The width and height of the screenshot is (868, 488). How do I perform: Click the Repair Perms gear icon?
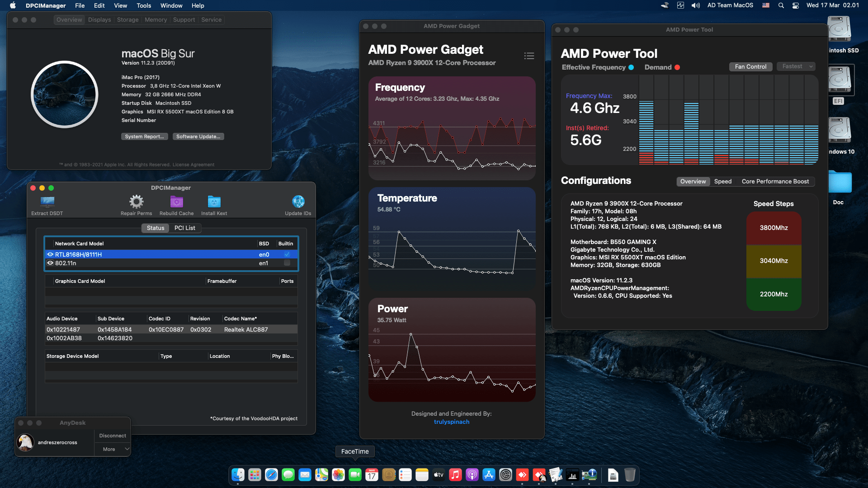[x=136, y=202]
